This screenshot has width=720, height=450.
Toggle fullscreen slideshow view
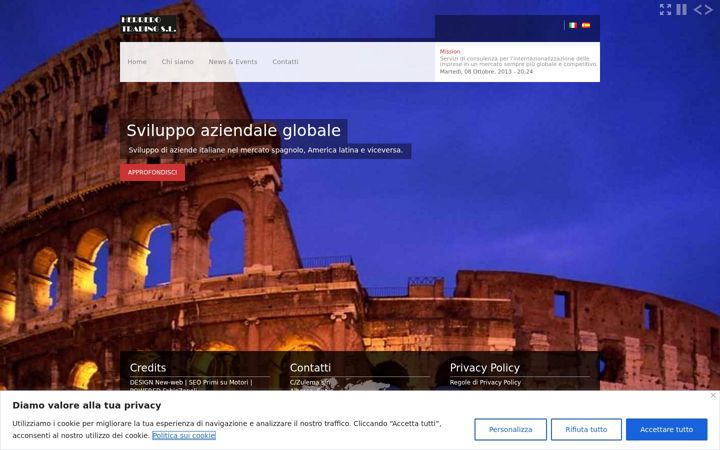coord(665,10)
